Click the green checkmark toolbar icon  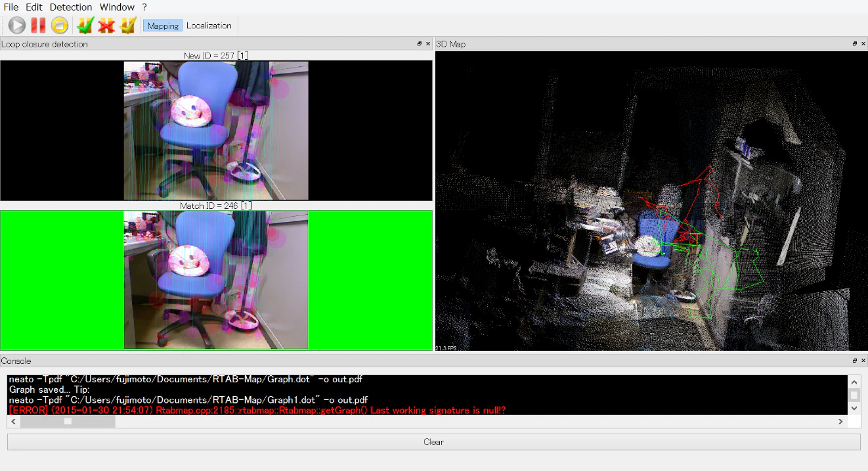[85, 26]
